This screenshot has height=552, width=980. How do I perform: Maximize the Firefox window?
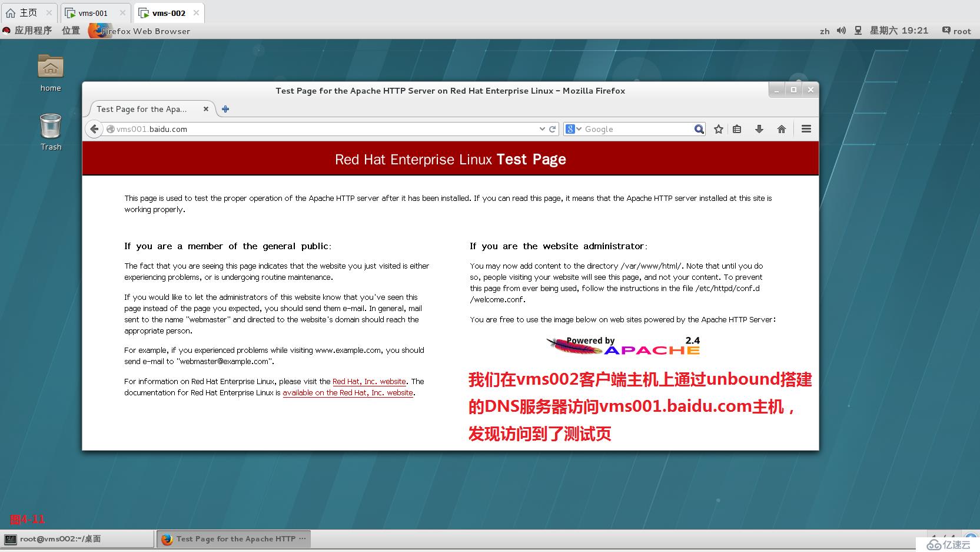click(x=793, y=90)
